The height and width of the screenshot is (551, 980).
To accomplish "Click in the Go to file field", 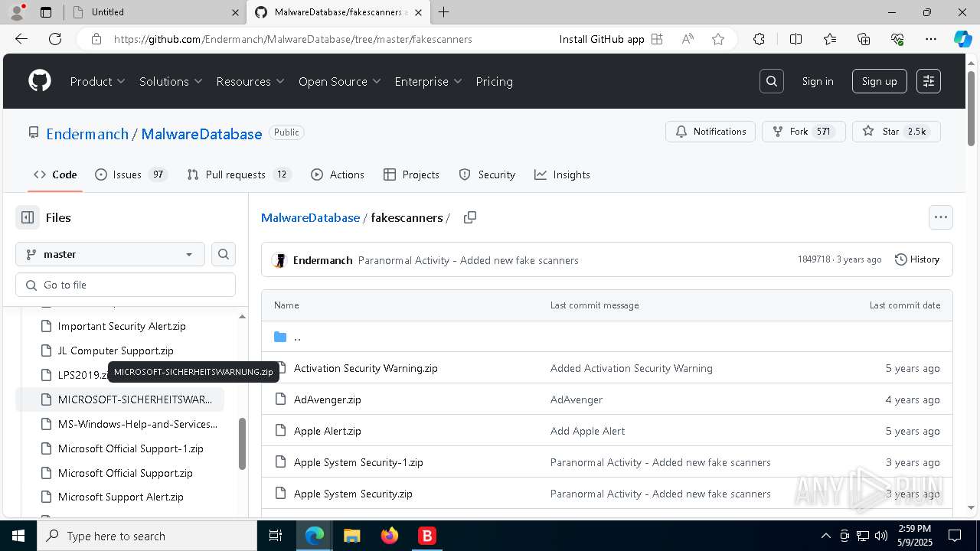I will [126, 285].
